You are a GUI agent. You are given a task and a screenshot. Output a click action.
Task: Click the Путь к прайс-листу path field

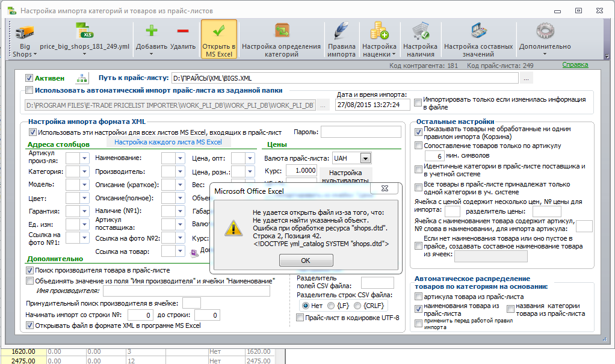pyautogui.click(x=345, y=78)
